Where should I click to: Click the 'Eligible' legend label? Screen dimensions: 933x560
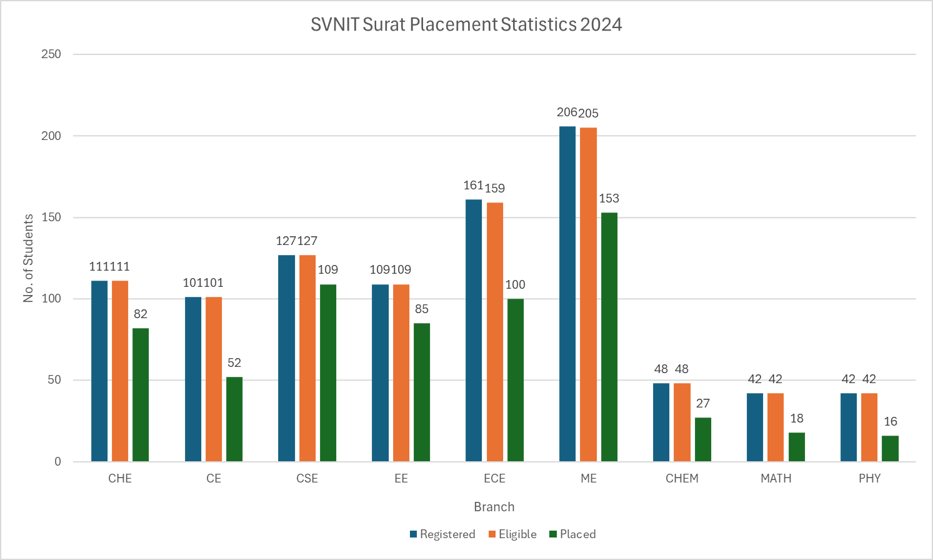tap(517, 534)
